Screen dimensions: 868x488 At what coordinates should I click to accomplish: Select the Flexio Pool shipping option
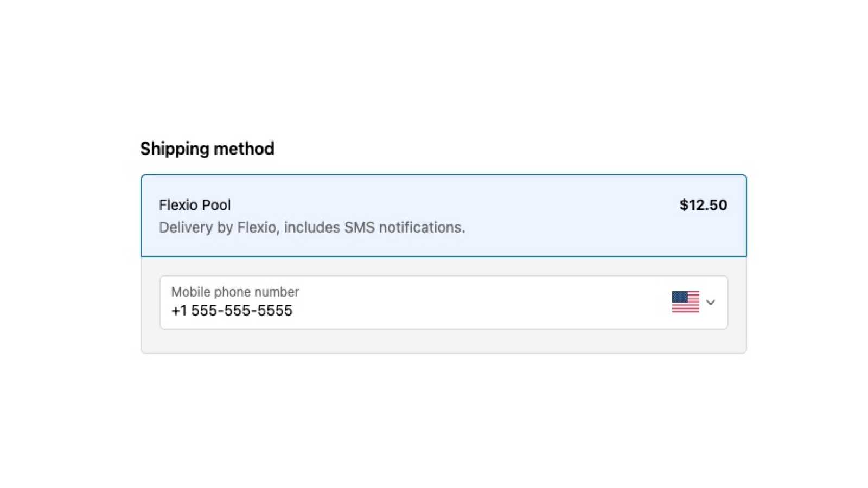coord(443,215)
